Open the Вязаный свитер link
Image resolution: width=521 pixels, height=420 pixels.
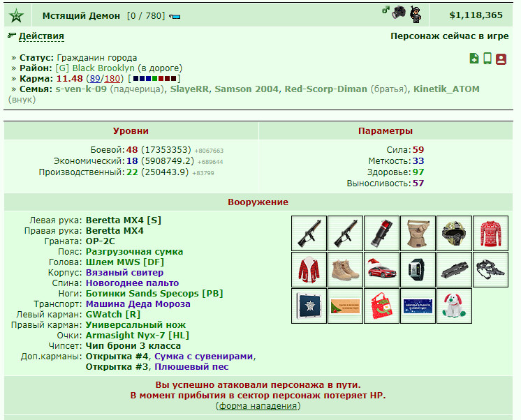[124, 273]
